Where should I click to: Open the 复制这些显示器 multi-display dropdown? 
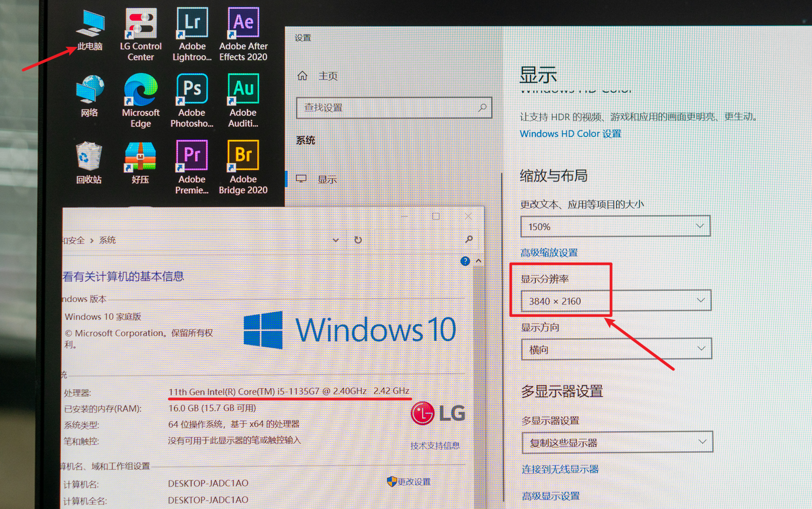(x=617, y=443)
